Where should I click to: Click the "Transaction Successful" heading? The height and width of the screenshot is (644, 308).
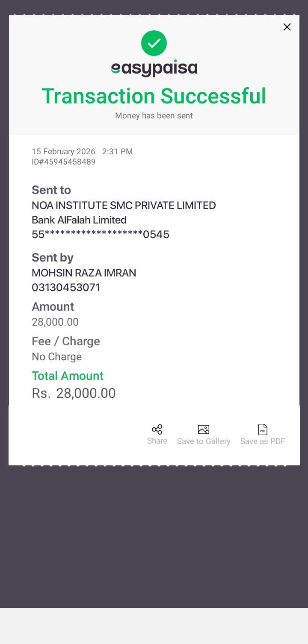(154, 96)
